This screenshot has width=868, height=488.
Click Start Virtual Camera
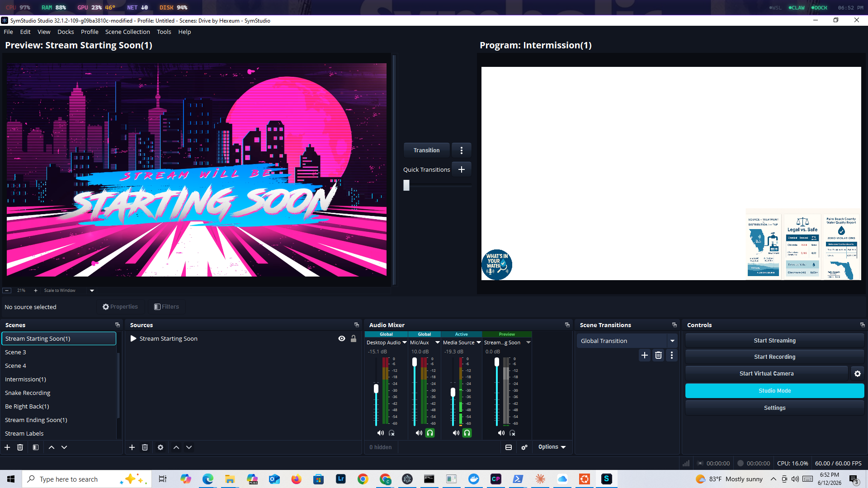pyautogui.click(x=766, y=374)
